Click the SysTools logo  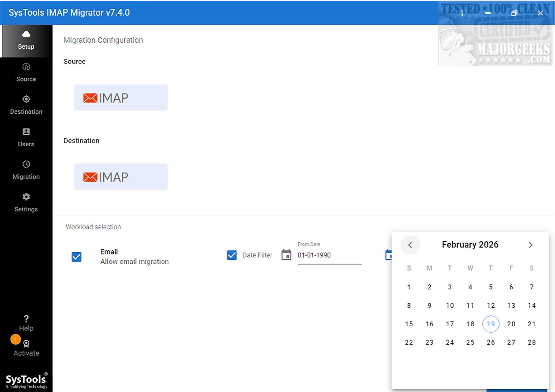tap(26, 380)
